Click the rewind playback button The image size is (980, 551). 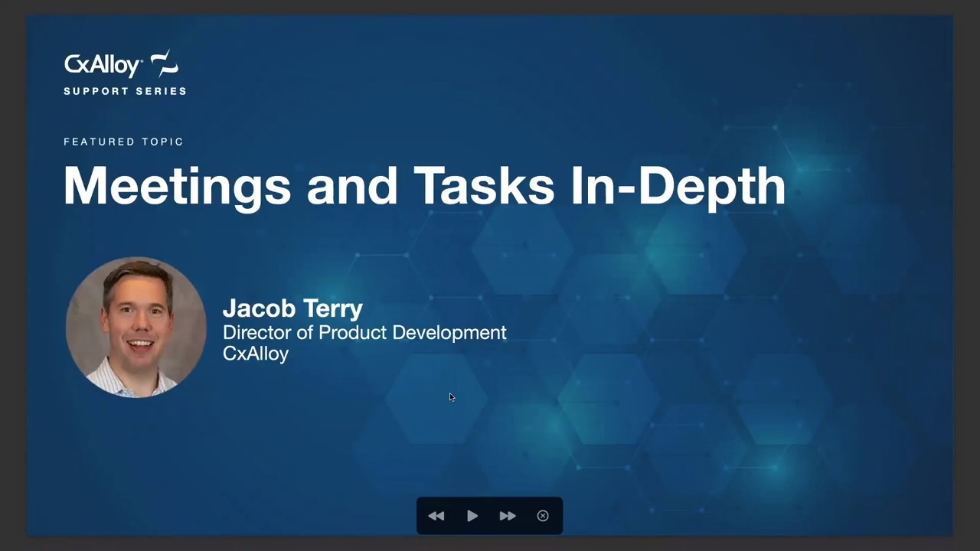pos(436,516)
